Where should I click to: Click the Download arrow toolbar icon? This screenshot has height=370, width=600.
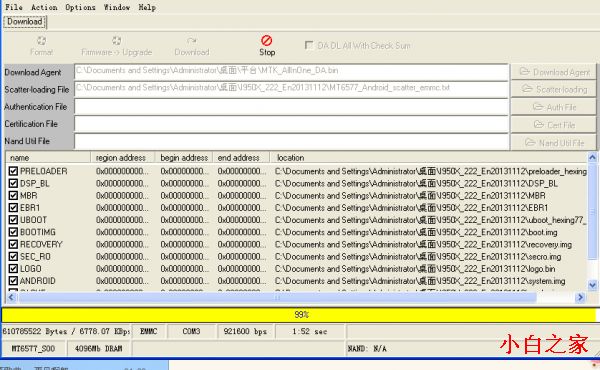click(x=192, y=41)
